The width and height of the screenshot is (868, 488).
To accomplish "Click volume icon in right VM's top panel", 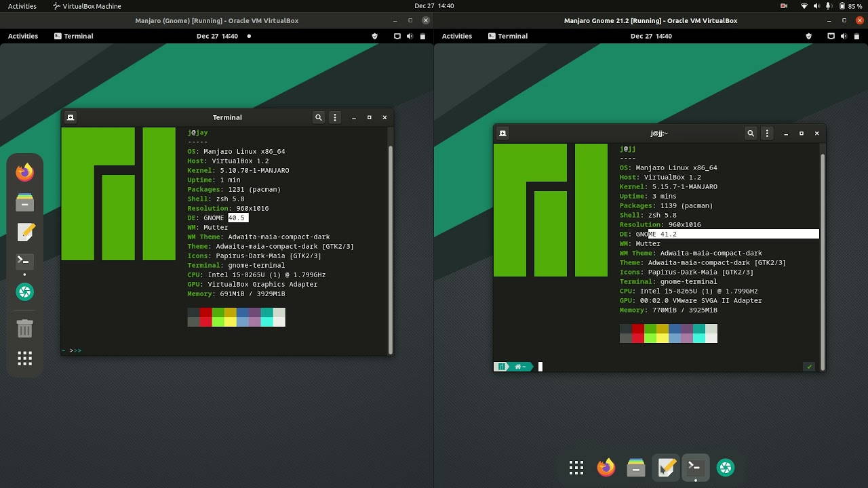I will click(844, 36).
